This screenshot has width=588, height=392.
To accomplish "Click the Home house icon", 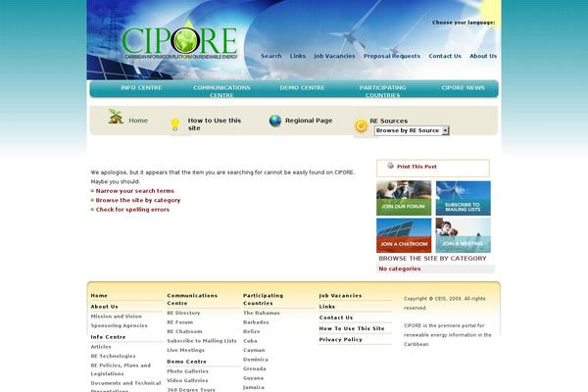I will [116, 117].
